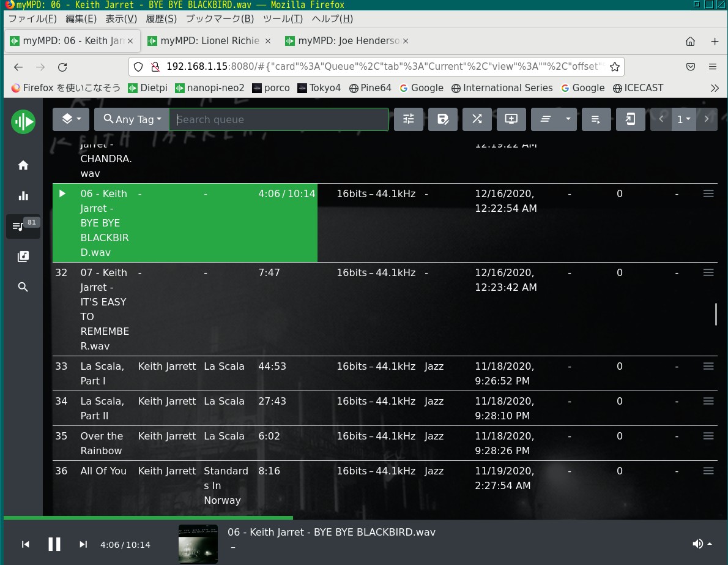This screenshot has width=728, height=565.
Task: Open the column settings sliders icon
Action: point(409,119)
